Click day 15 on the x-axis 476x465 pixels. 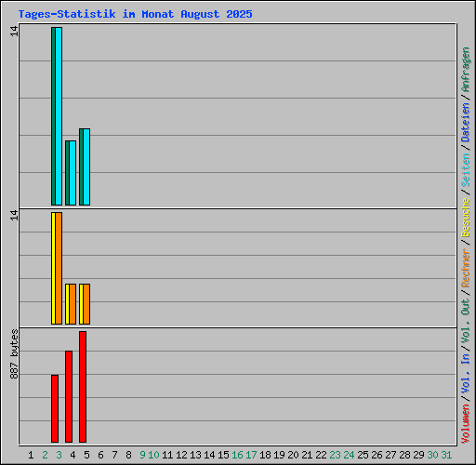[223, 455]
